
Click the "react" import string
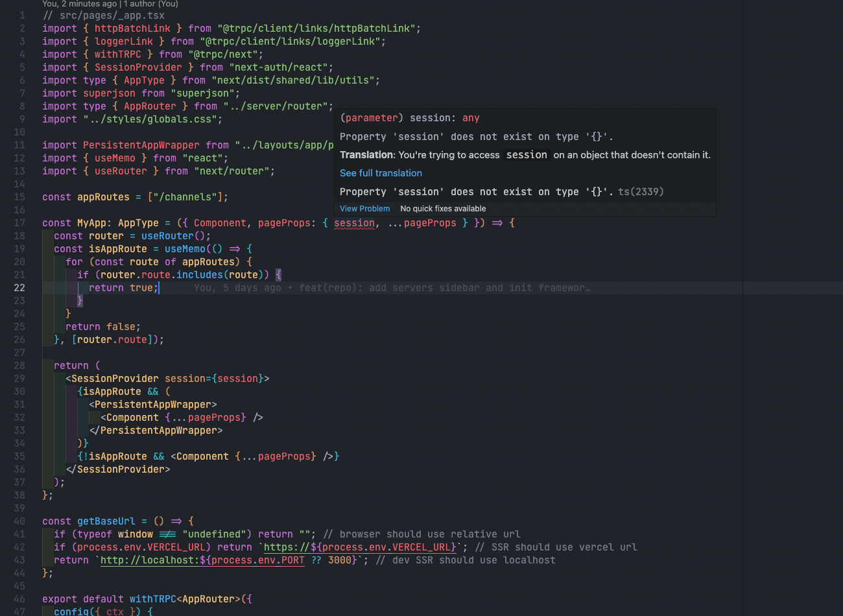pyautogui.click(x=202, y=158)
